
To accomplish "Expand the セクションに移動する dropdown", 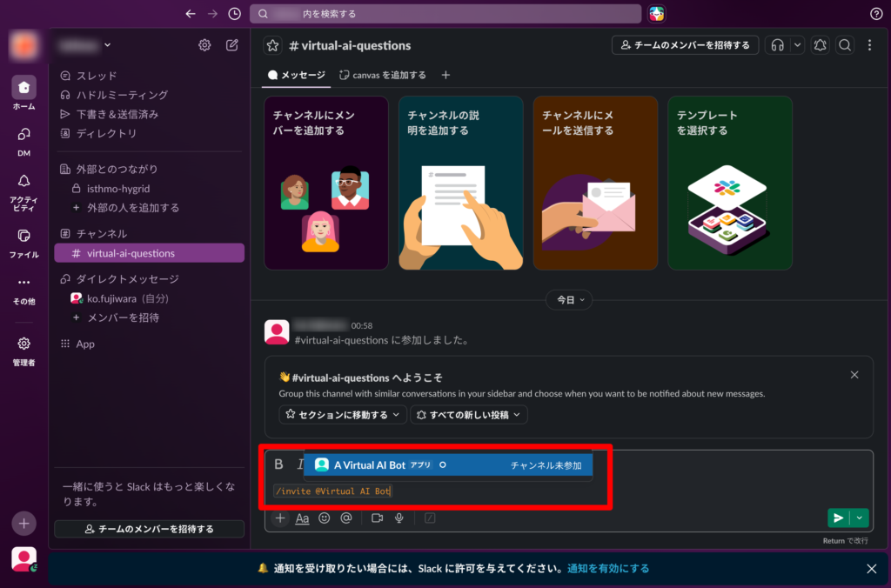I will coord(343,415).
